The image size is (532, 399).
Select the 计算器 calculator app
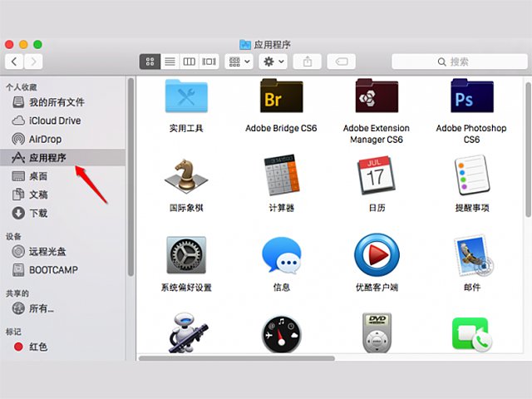(x=281, y=175)
